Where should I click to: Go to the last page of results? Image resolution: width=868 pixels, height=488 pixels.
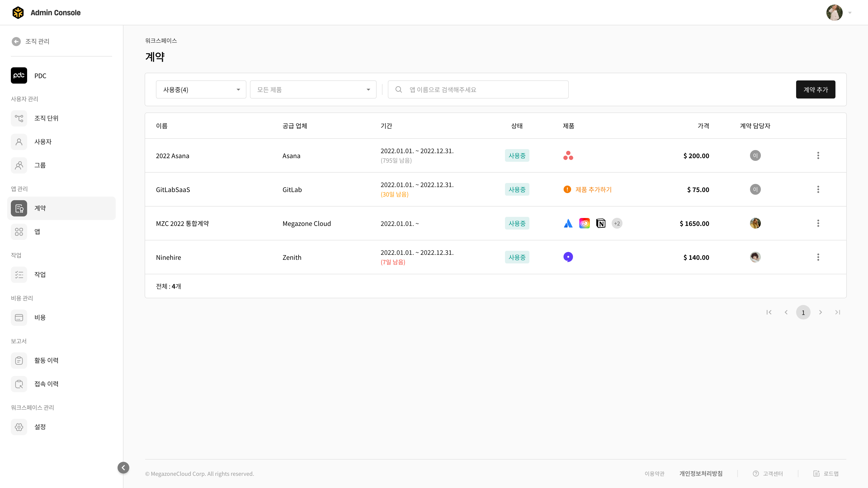click(838, 312)
